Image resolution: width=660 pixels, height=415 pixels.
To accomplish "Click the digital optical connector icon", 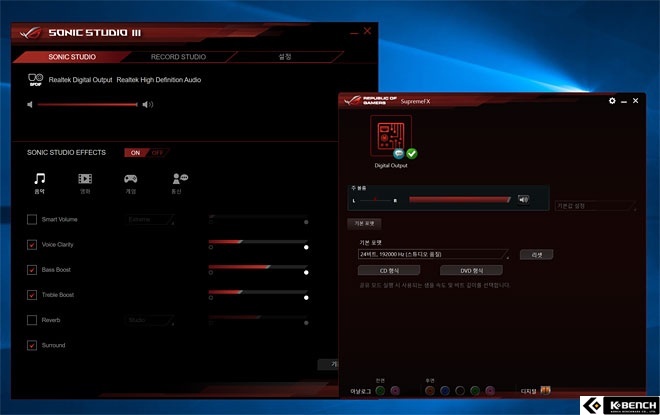I will pyautogui.click(x=546, y=391).
